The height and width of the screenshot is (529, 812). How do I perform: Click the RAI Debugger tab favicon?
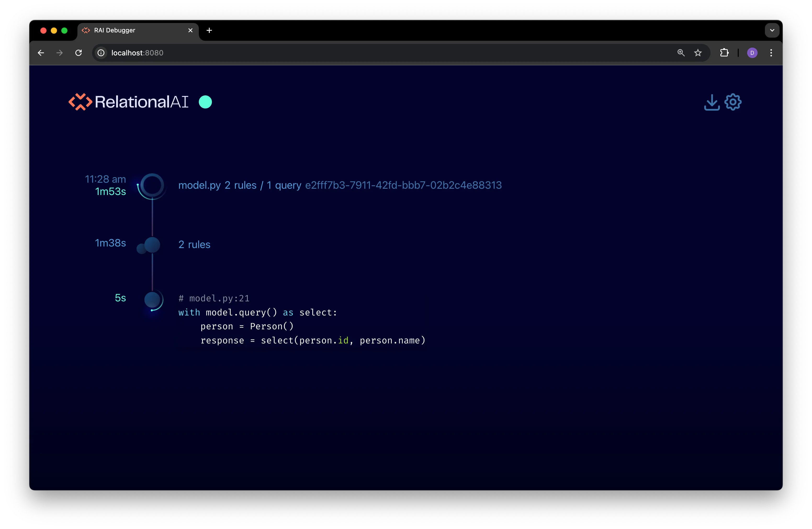click(x=86, y=30)
